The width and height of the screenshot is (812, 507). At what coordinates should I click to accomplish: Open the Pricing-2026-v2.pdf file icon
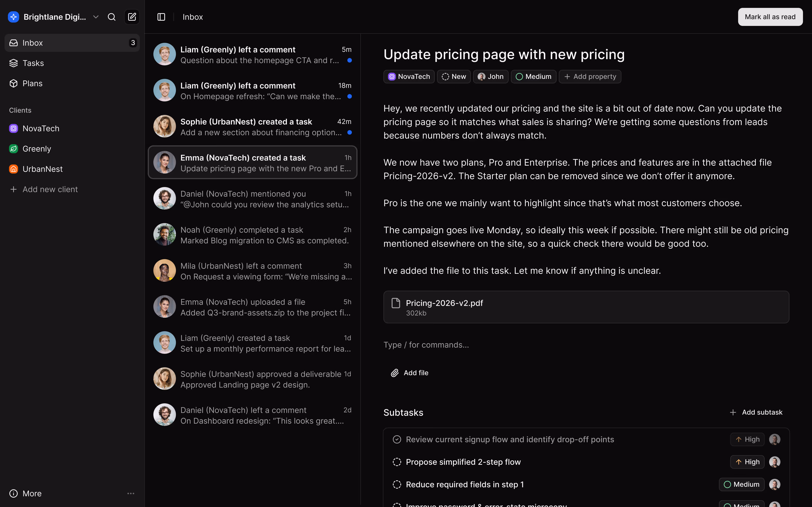[x=396, y=303]
